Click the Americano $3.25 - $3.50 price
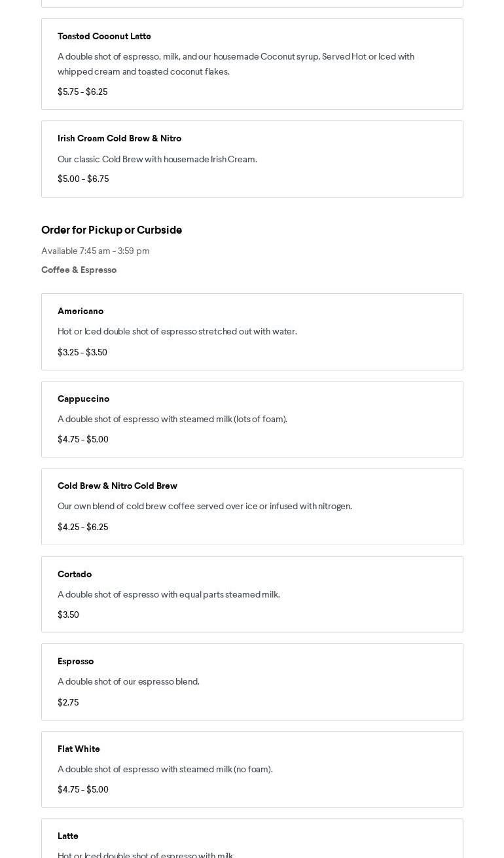The height and width of the screenshot is (858, 504). tap(82, 352)
